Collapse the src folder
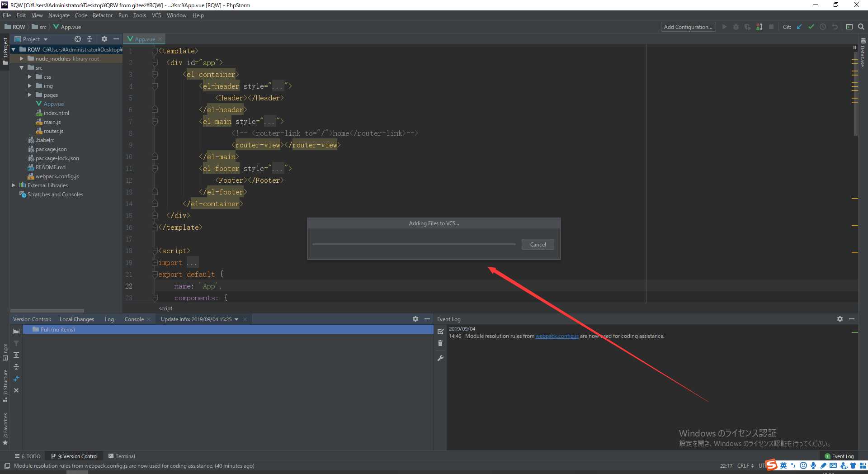This screenshot has width=868, height=474. click(x=21, y=68)
